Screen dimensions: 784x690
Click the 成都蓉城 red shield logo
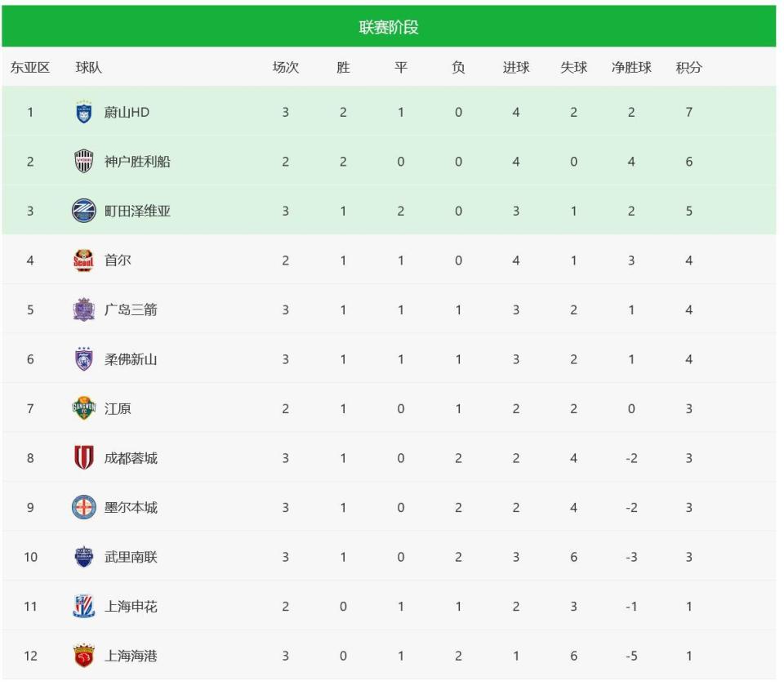coord(84,458)
